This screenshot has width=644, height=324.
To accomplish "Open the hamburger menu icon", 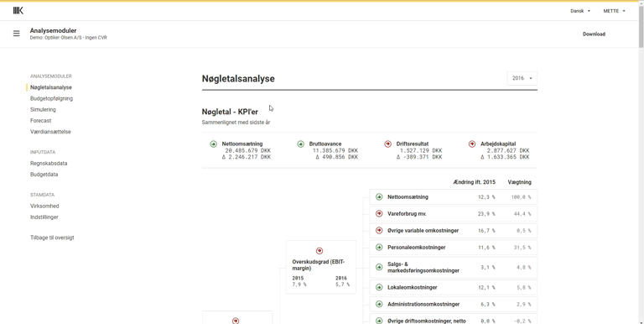I will coord(17,34).
